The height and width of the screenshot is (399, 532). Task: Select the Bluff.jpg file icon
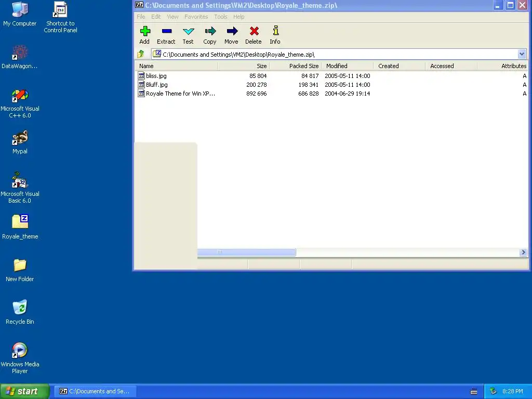coord(141,85)
